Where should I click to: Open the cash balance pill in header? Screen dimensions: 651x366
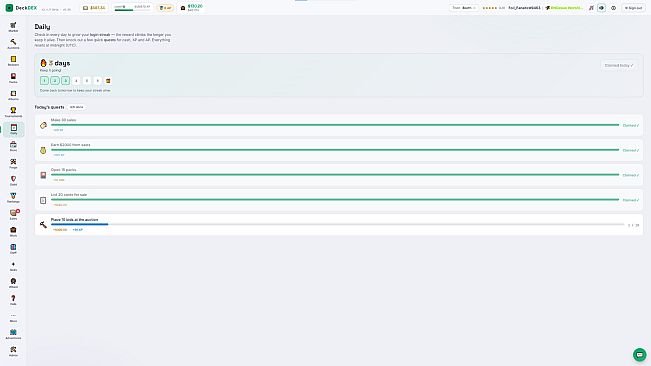pos(94,8)
